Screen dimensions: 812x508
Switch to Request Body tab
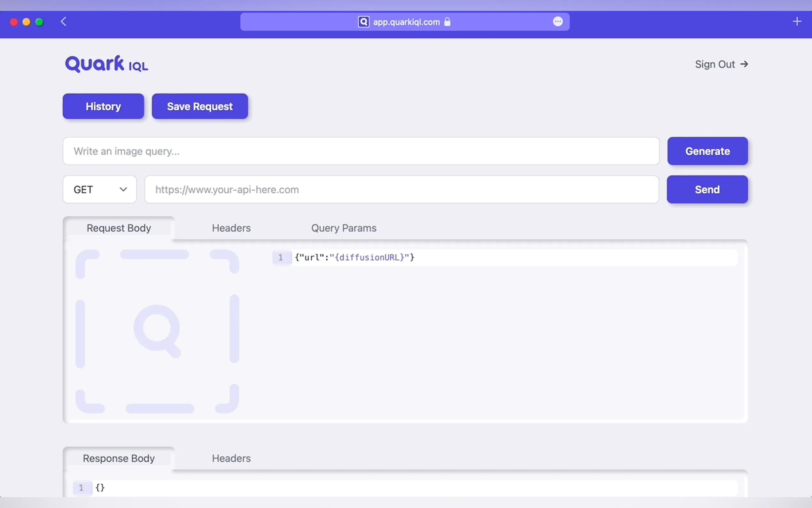[x=119, y=228]
